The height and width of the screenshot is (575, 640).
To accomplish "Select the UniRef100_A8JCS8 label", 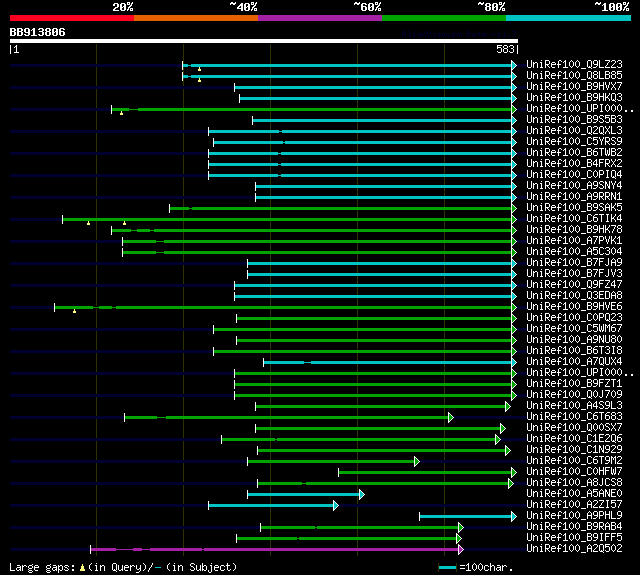I will [574, 483].
